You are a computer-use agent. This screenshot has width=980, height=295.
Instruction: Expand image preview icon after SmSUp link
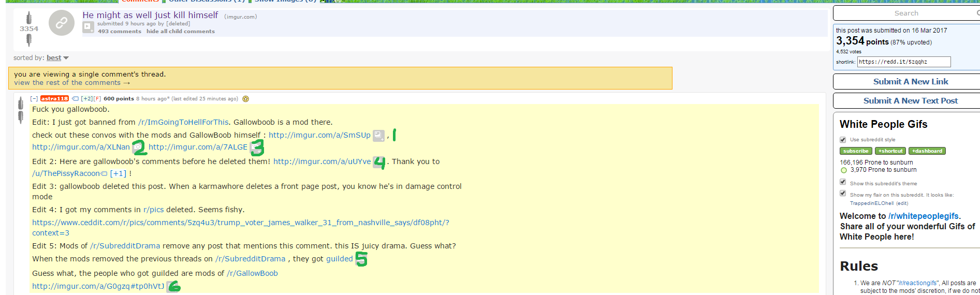[x=379, y=136]
